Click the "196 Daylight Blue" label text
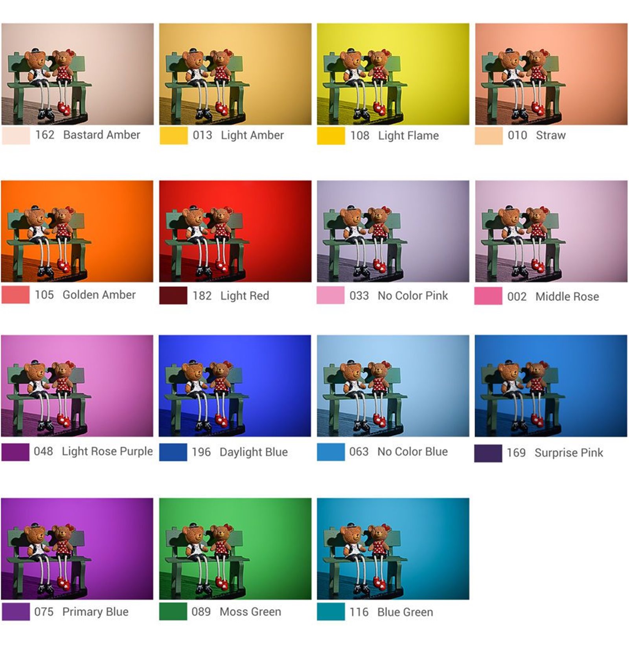This screenshot has height=672, width=629. 240,452
